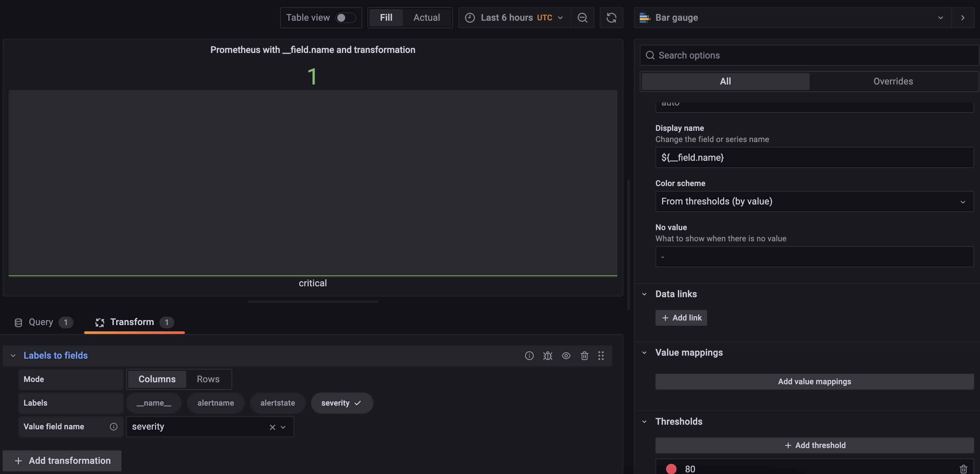Check the severity label chip

[341, 402]
